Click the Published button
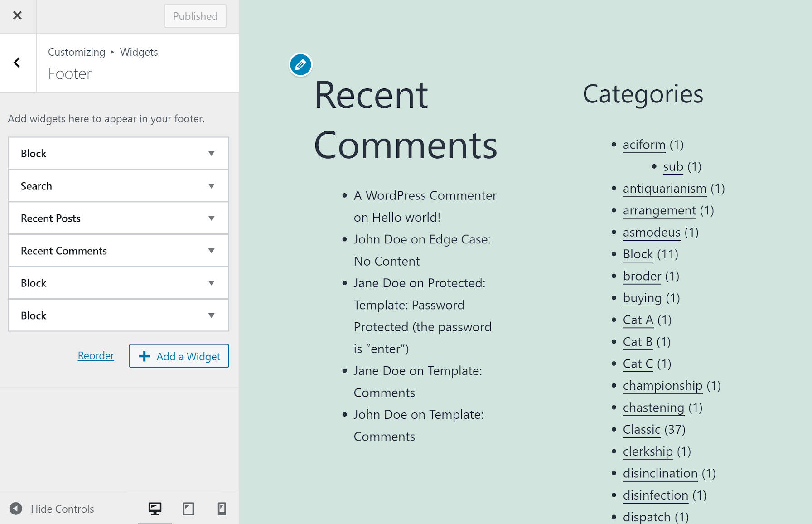Image resolution: width=812 pixels, height=524 pixels. pos(195,16)
